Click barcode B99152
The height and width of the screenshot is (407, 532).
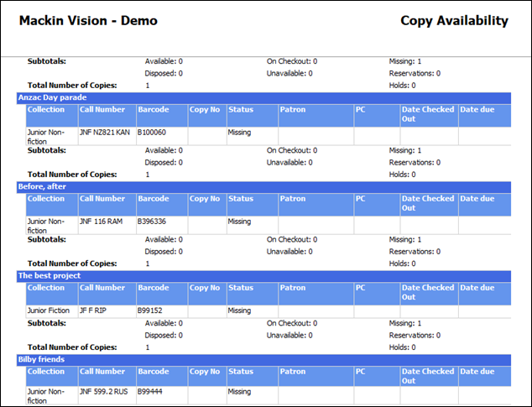pos(149,310)
